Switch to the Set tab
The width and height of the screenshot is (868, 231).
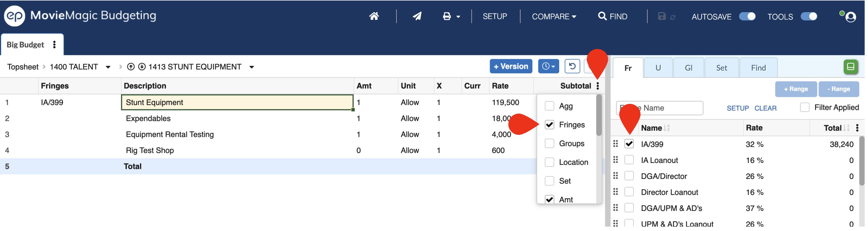click(721, 68)
